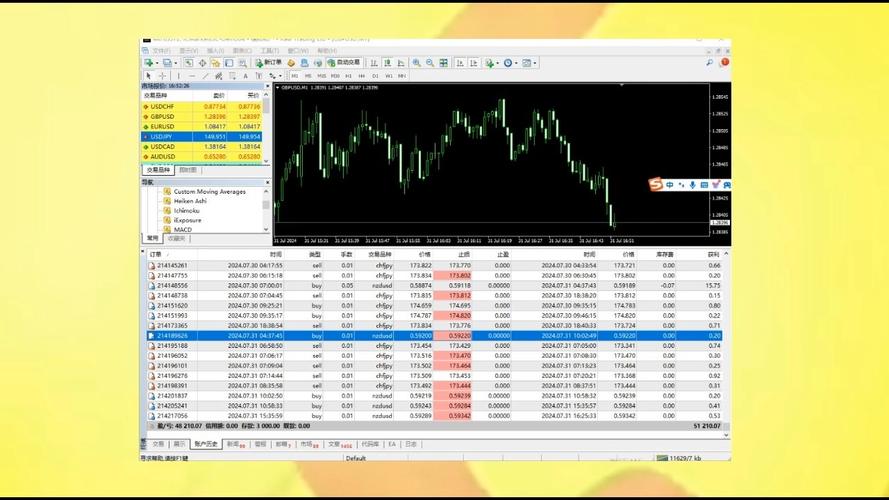Click the Sogou 'S' input method icon
This screenshot has height=500, width=889.
point(656,185)
